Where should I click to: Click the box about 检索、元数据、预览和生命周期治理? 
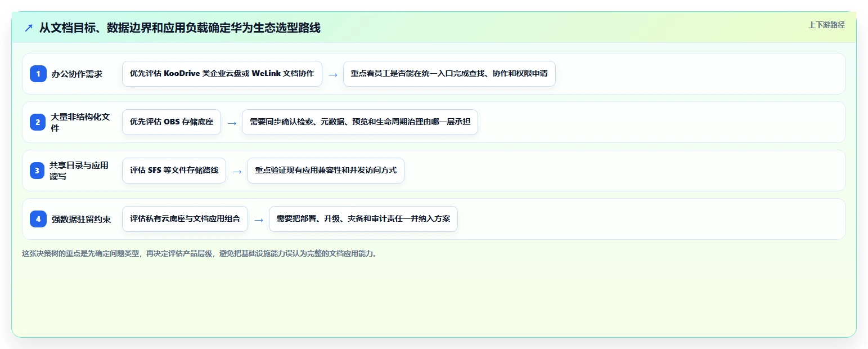click(x=360, y=122)
